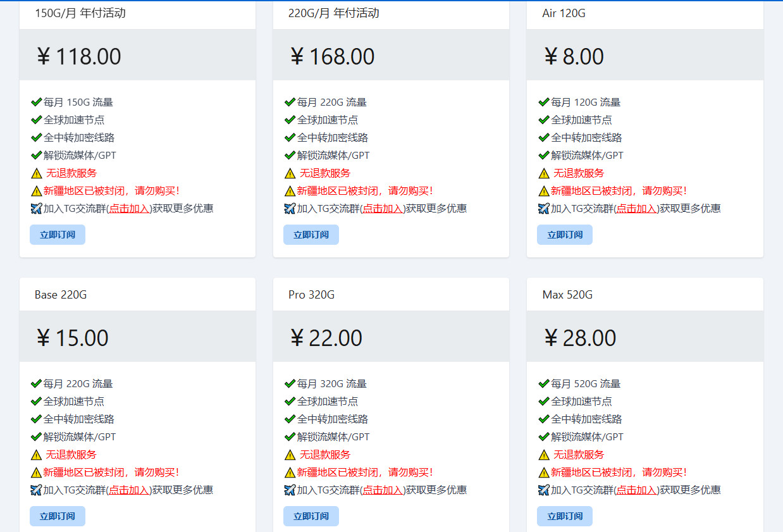Image resolution: width=783 pixels, height=532 pixels.
Task: Click checkmark beside 解锁流媒体/GPT in 220G/月 年付活动 card
Action: click(290, 155)
